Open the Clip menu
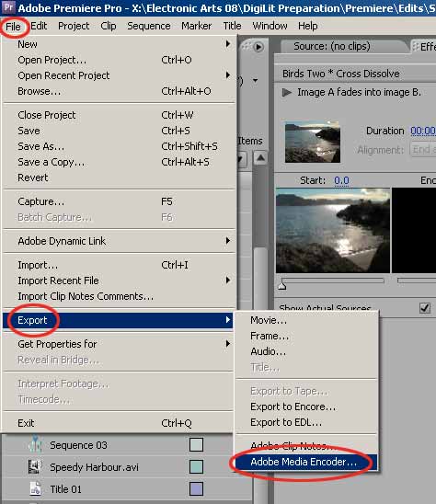Screen dimensions: 436x504 tap(108, 26)
